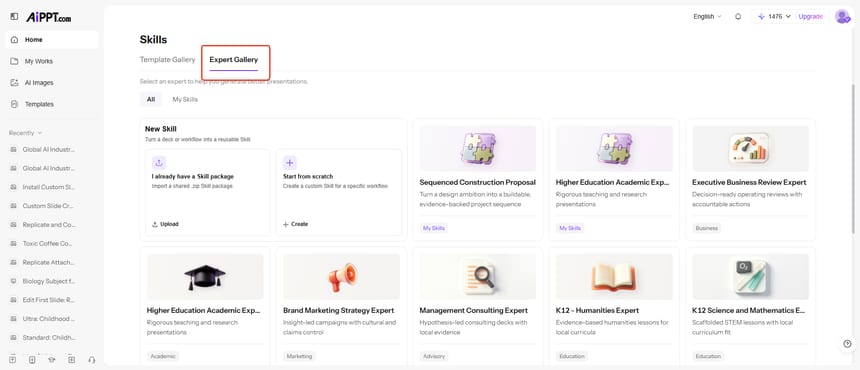Click the Sequenced Construction Proposal title
This screenshot has height=370, width=860.
(478, 182)
